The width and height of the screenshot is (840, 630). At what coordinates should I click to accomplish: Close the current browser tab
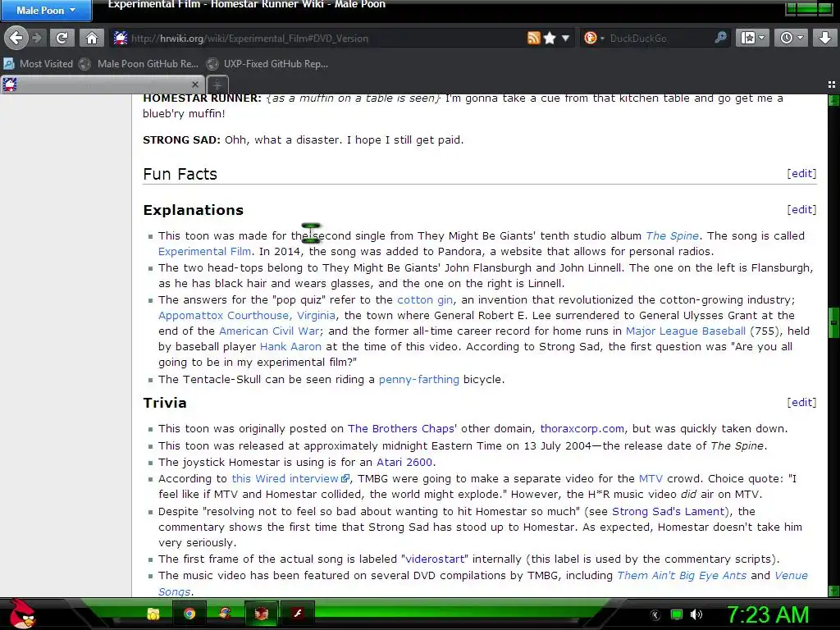[195, 84]
